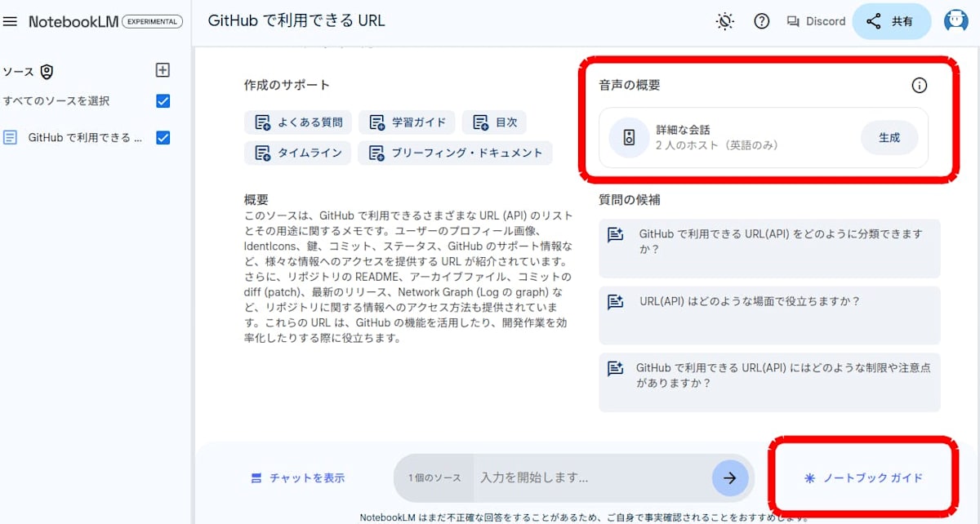This screenshot has width=980, height=524.
Task: Click チャットを表示 button
Action: point(297,477)
